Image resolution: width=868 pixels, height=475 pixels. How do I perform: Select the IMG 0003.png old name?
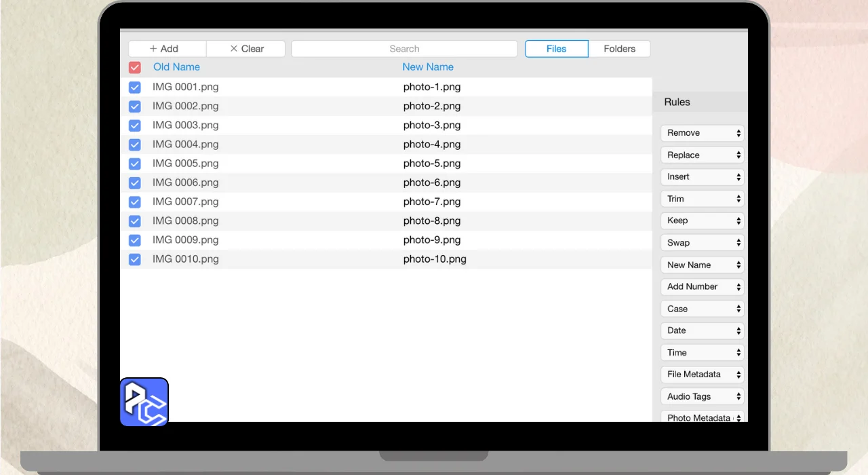185,125
